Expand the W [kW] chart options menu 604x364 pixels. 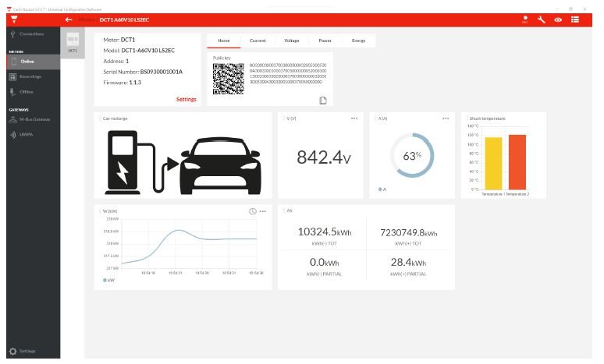click(263, 211)
